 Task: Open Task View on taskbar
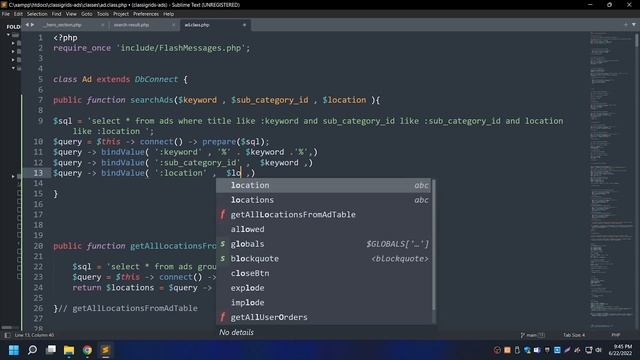pos(51,350)
